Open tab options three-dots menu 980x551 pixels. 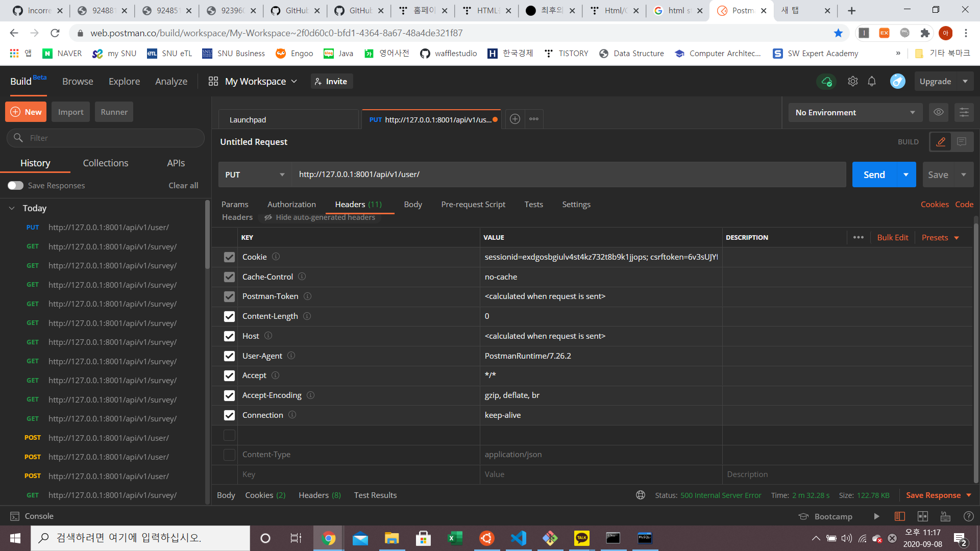pos(534,119)
